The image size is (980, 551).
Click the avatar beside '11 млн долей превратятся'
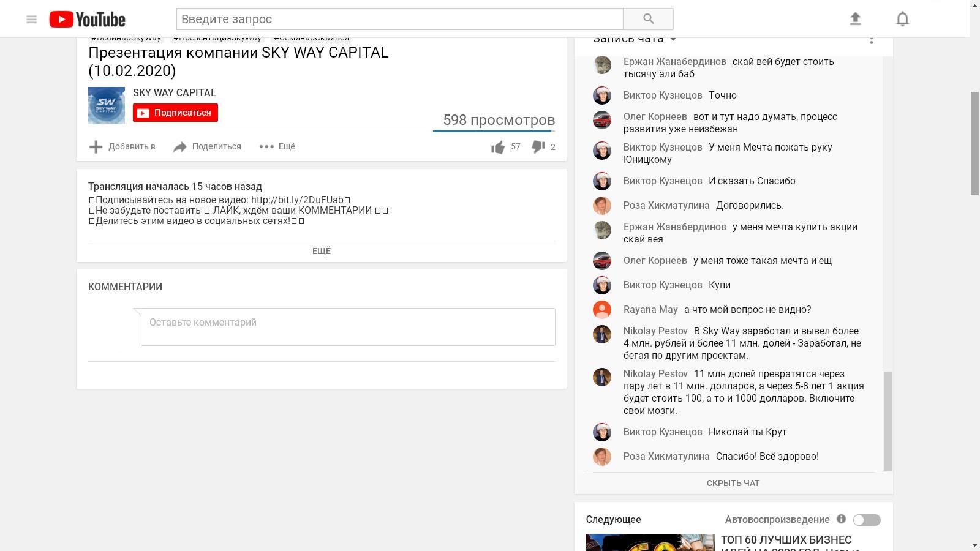(602, 377)
